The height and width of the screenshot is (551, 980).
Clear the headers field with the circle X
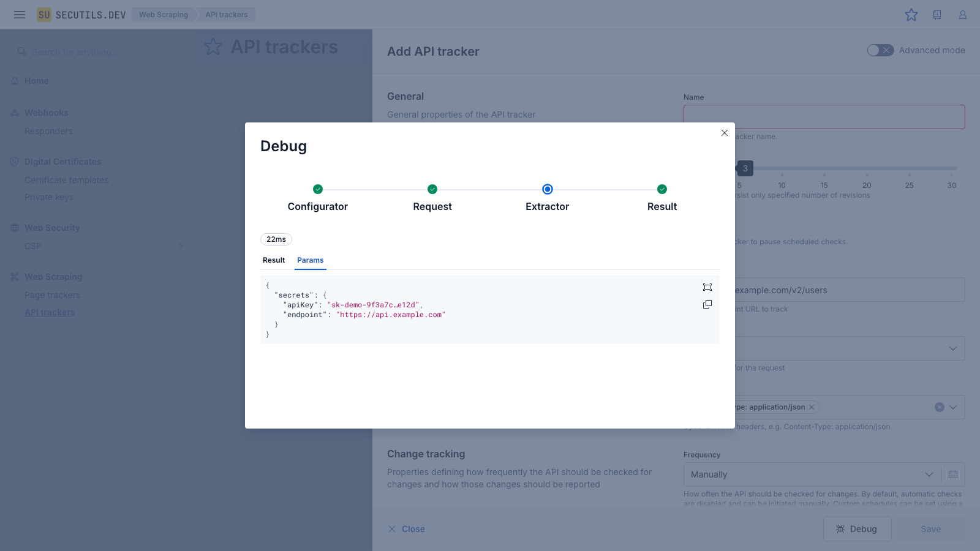(x=939, y=407)
